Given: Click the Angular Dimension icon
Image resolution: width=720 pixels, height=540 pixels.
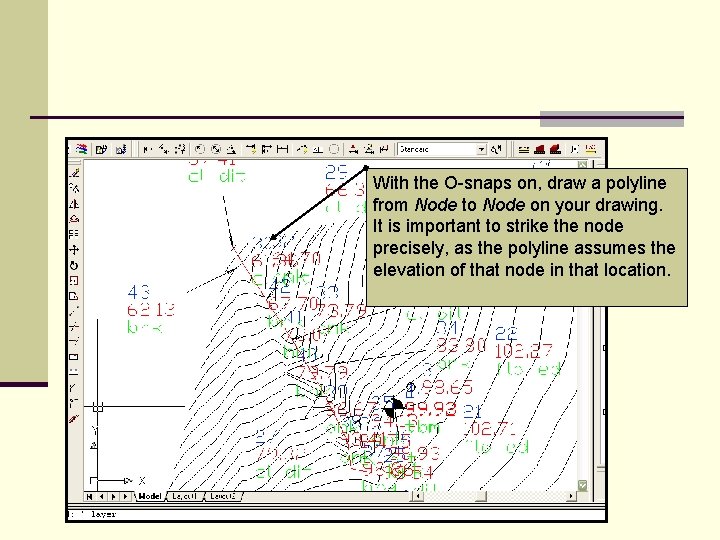Looking at the screenshot, I should [231, 149].
